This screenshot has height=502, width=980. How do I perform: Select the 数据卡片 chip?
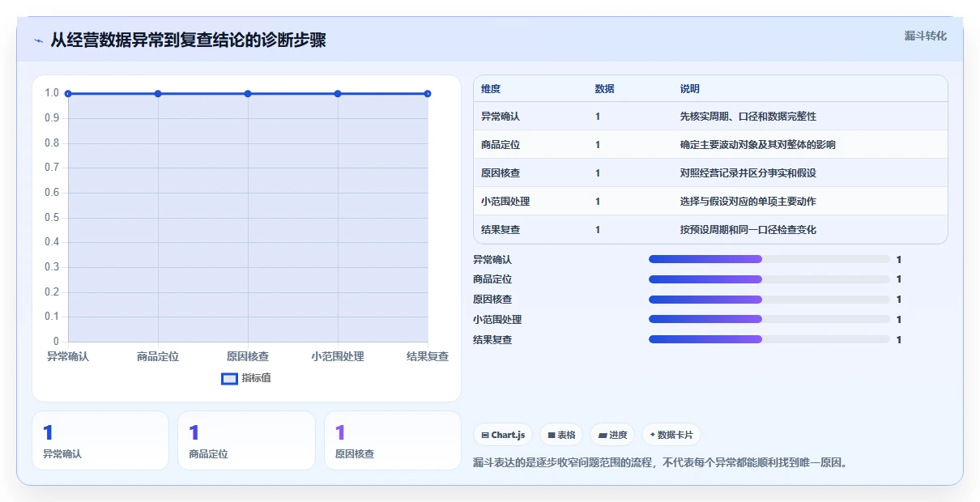[671, 435]
